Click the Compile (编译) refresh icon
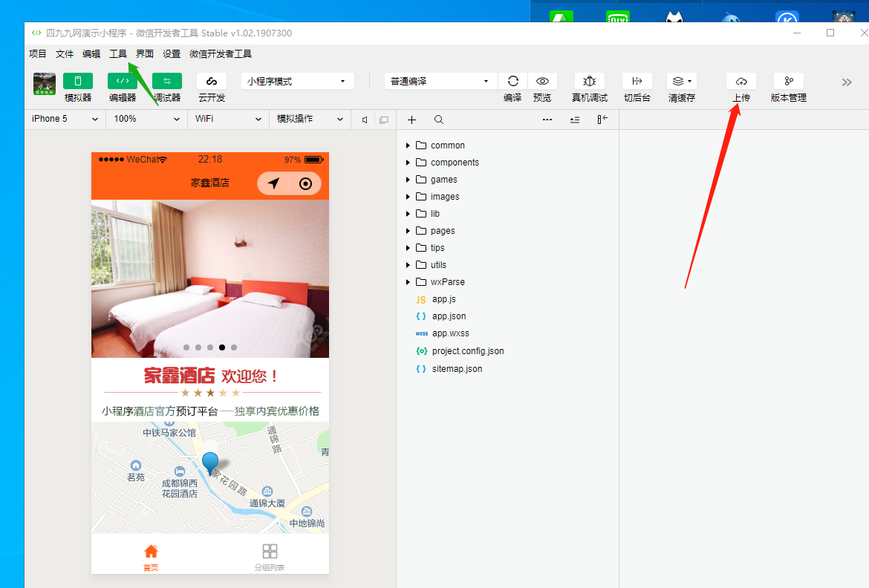 512,81
